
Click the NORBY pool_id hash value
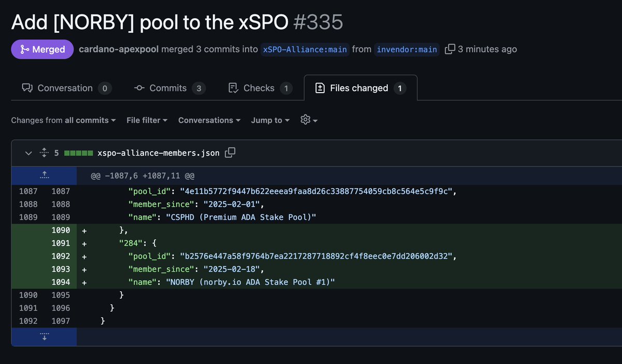(x=317, y=256)
